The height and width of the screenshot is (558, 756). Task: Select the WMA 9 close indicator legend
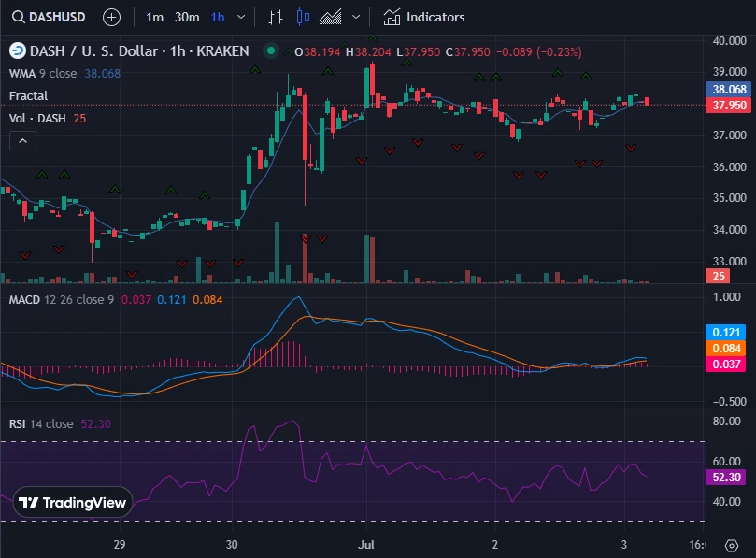(64, 73)
